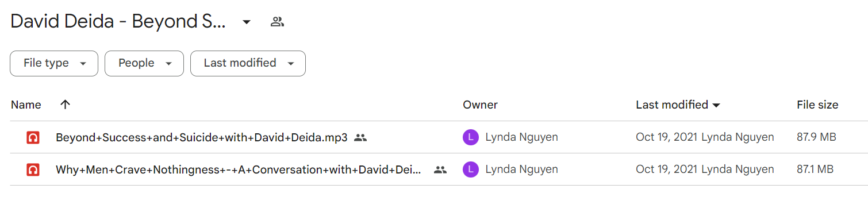Click the David Deida - Beyond S... folder title
The width and height of the screenshot is (868, 212).
(118, 22)
